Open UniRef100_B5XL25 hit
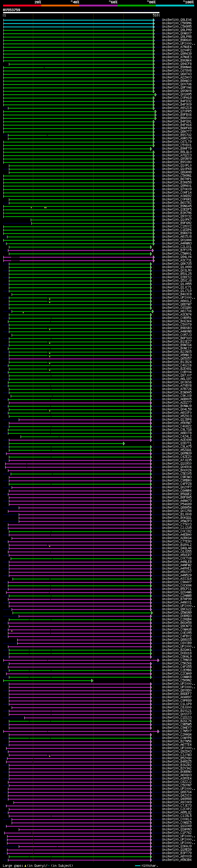 coord(177,274)
